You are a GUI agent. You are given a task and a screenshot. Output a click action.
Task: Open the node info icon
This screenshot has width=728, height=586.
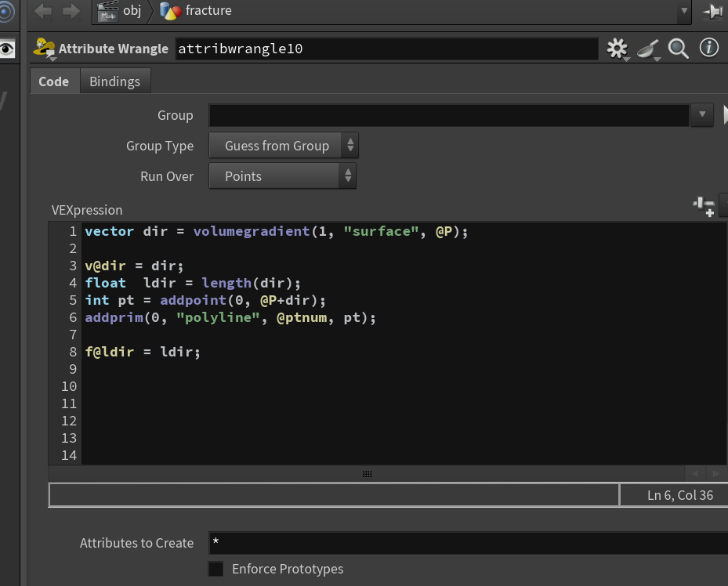[708, 47]
